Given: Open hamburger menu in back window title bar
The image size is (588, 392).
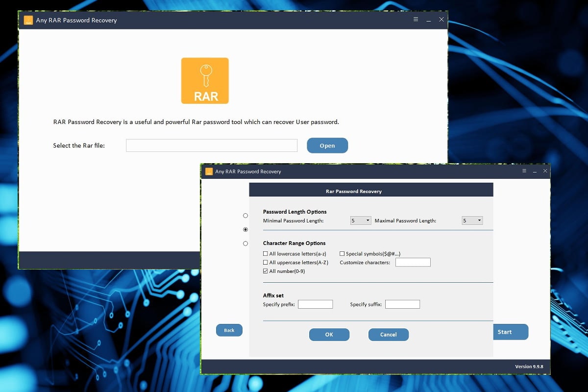Looking at the screenshot, I should point(416,20).
